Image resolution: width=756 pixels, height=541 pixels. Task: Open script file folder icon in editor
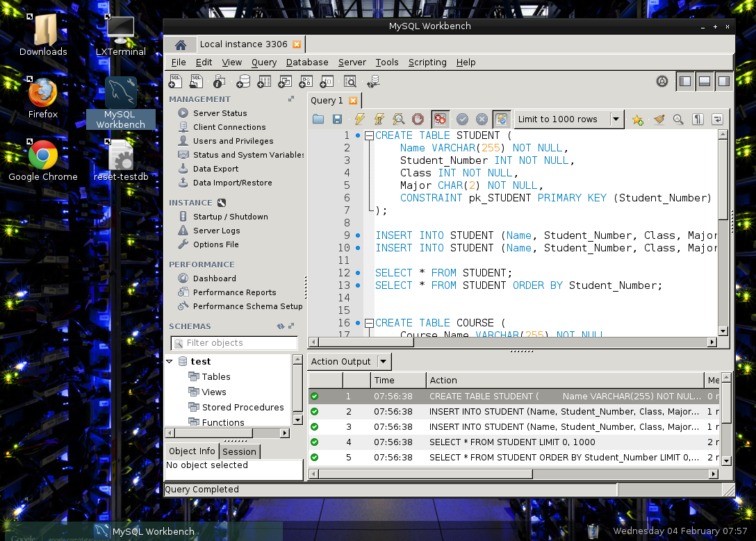(x=318, y=119)
